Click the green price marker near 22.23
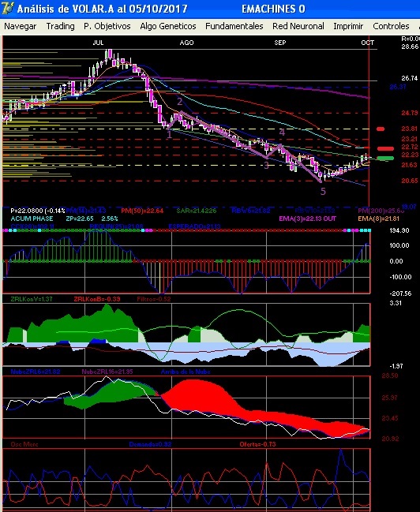The image size is (420, 512). (385, 159)
